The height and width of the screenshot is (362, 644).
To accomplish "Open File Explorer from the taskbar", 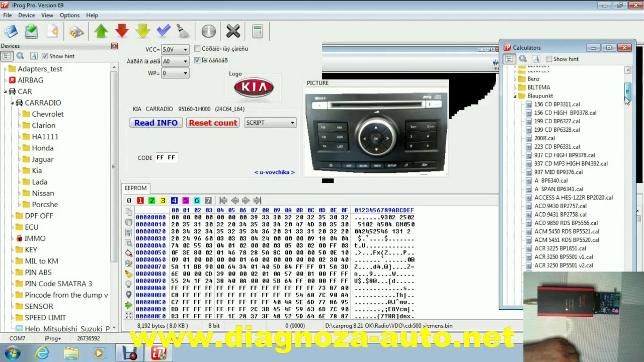I will point(70,353).
